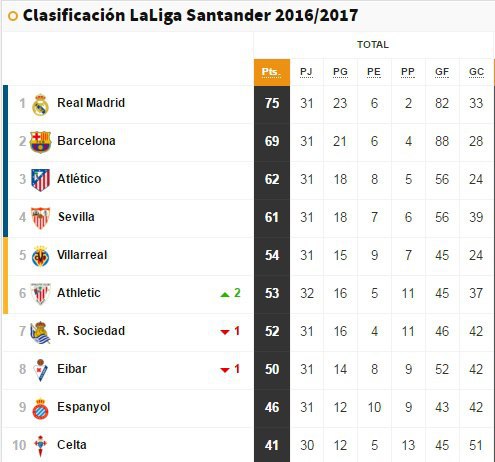Image resolution: width=495 pixels, height=462 pixels.
Task: Open the Real Madrid team link
Action: coord(91,103)
